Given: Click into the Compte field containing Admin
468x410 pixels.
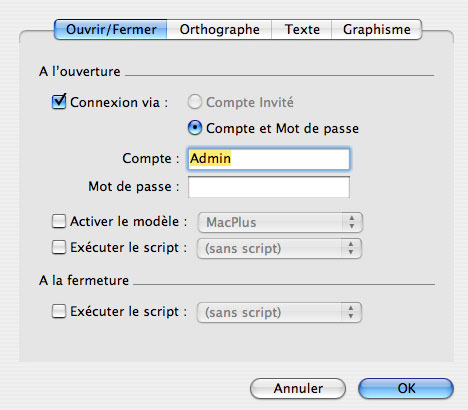Looking at the screenshot, I should (x=269, y=159).
